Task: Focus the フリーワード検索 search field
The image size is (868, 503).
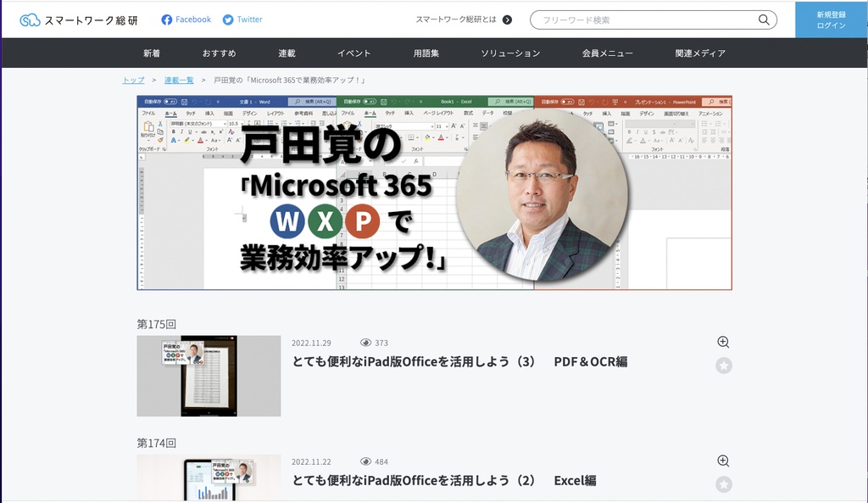Action: pyautogui.click(x=654, y=20)
